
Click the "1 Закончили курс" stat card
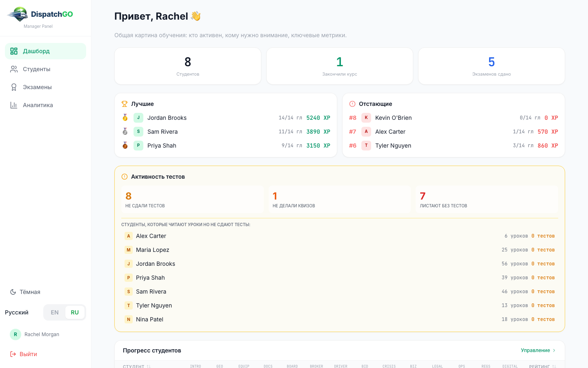coord(340,66)
